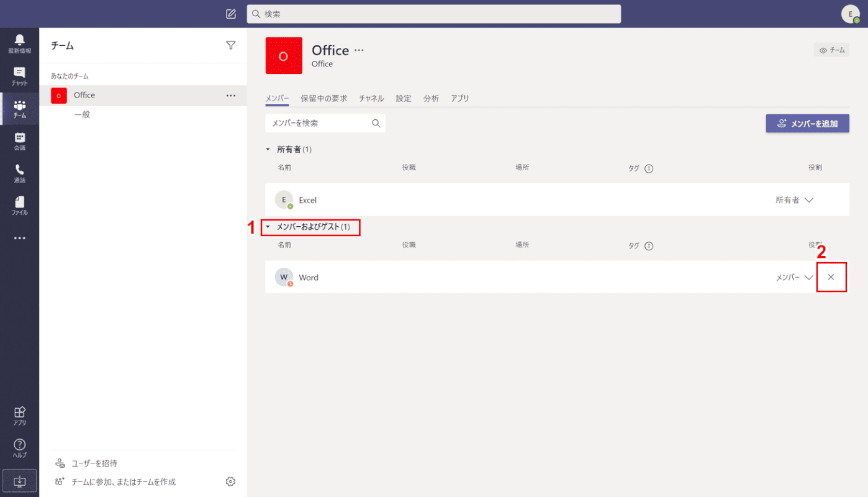This screenshot has height=497, width=868.
Task: Open the Help question mark icon
Action: (19, 448)
